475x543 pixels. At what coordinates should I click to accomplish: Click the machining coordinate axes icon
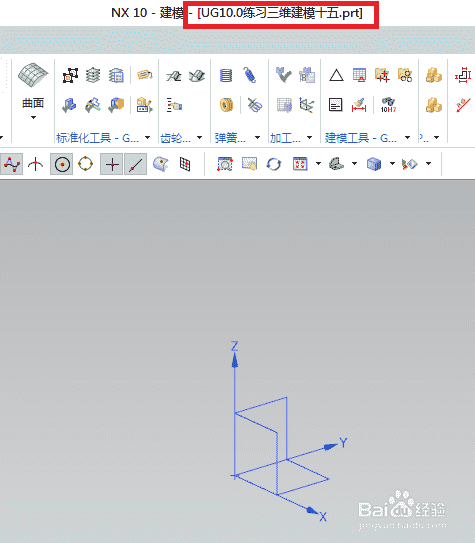tap(307, 105)
